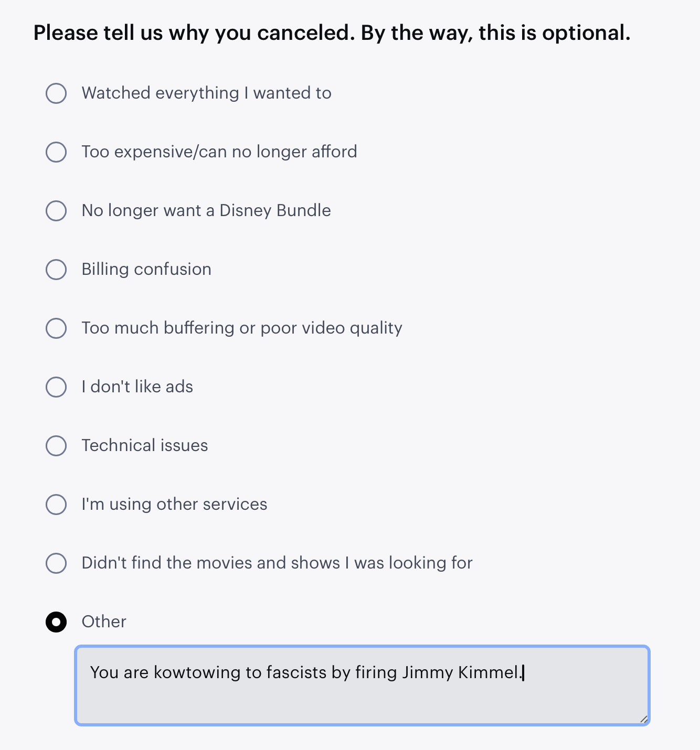Click the "Billing confusion" label text
This screenshot has height=750, width=700.
point(146,270)
